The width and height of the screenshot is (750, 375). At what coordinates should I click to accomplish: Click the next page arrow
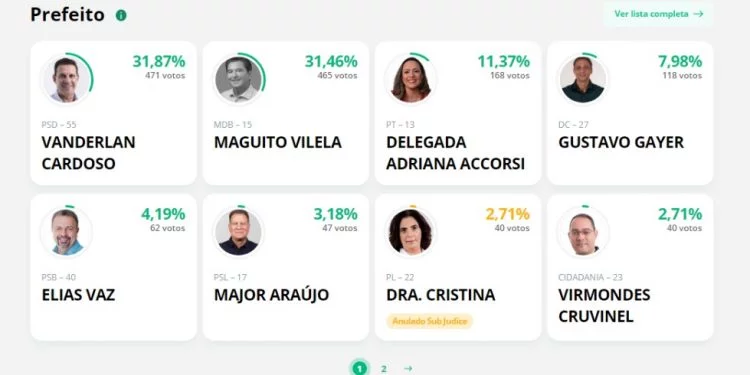tap(408, 369)
